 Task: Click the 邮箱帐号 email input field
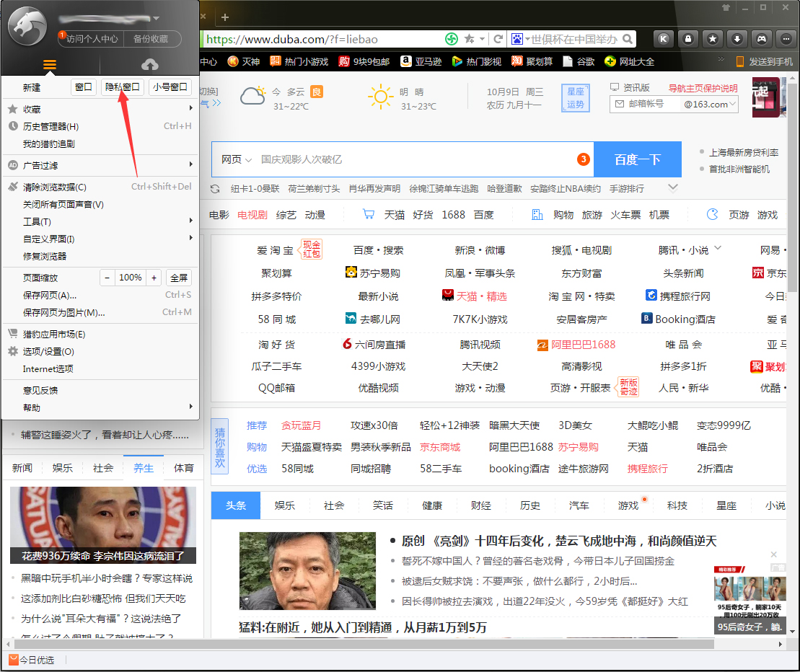coord(678,104)
